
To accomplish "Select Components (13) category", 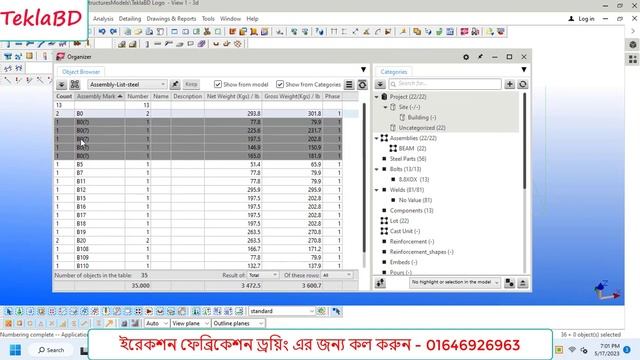I will [x=411, y=211].
